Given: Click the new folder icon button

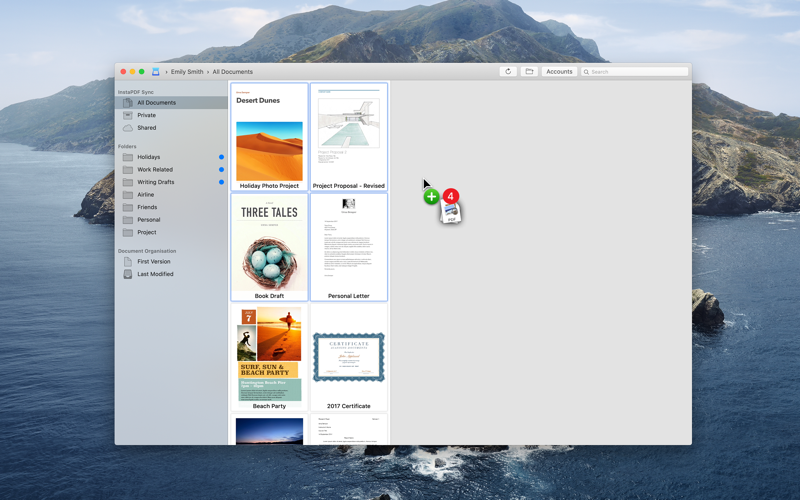Looking at the screenshot, I should click(529, 72).
